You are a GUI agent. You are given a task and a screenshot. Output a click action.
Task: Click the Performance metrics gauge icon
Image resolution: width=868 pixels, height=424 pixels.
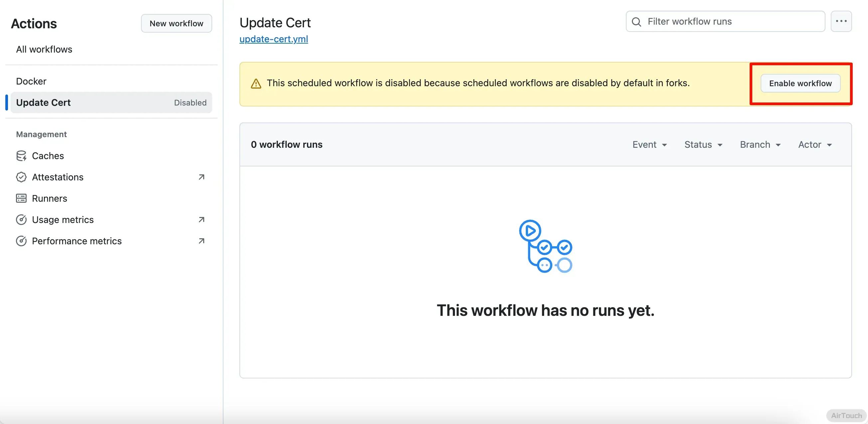[21, 241]
